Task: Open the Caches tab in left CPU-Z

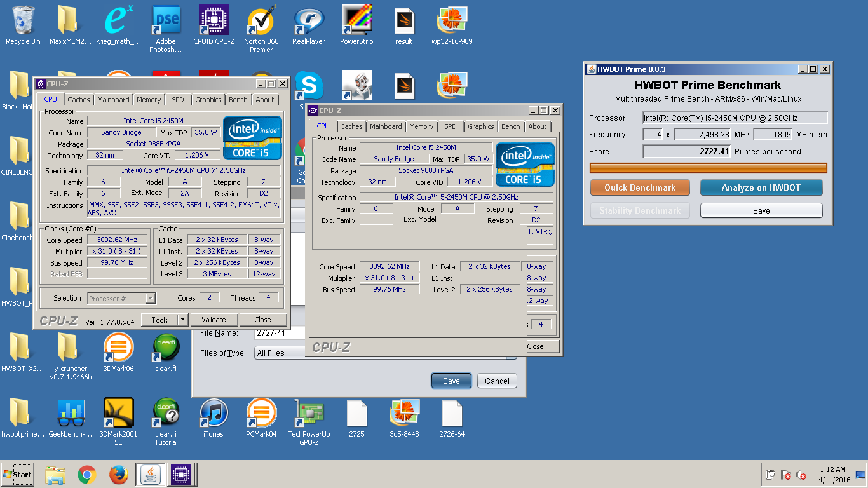Action: coord(79,100)
